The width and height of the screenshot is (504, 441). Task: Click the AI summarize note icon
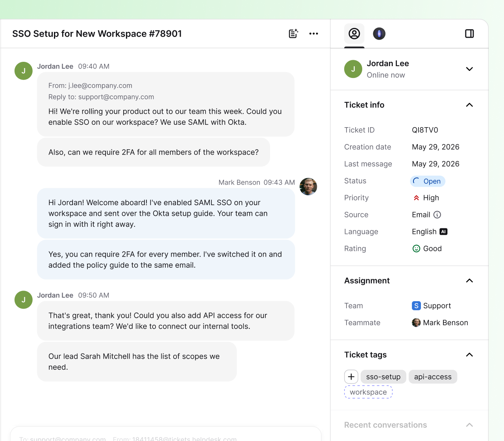[x=293, y=33]
